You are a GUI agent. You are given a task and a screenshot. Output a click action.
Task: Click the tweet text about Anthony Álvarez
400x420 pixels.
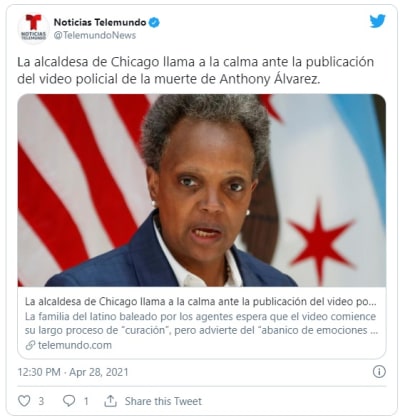pos(196,71)
